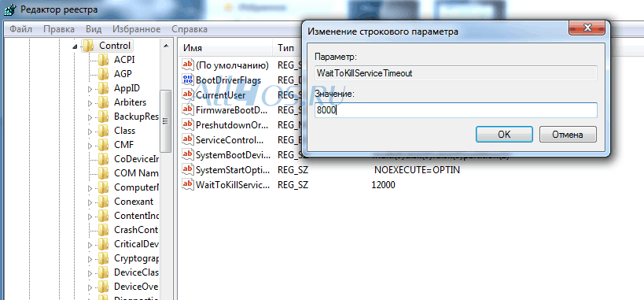Select the Cryptograp folder icon
This screenshot has width=644, height=300.
click(x=103, y=258)
